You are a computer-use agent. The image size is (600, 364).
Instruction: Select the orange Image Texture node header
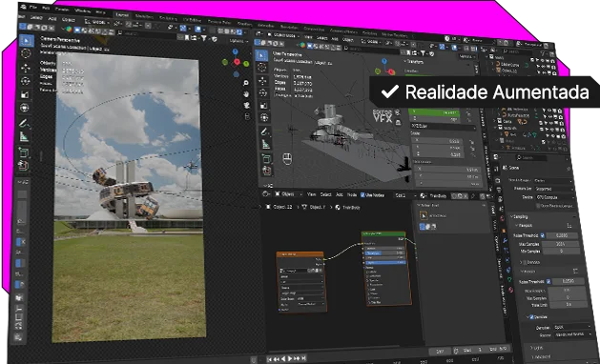pos(300,253)
